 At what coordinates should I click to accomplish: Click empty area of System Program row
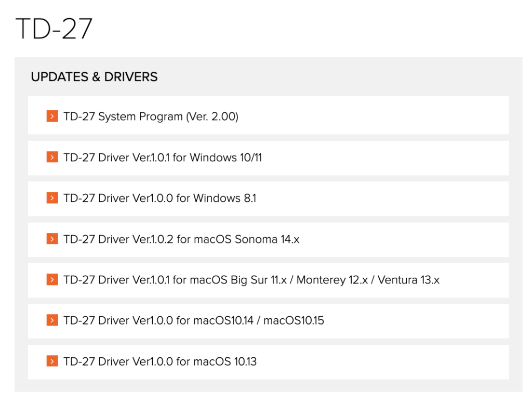(x=373, y=115)
